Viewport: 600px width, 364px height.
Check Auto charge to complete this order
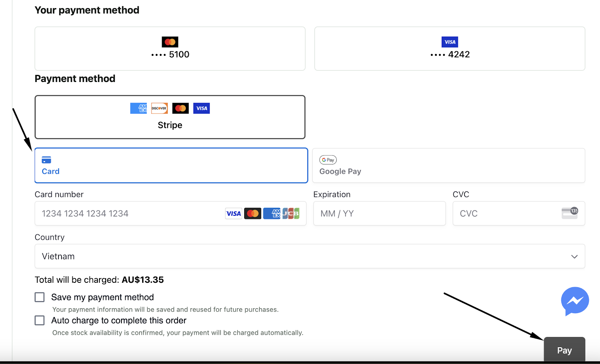coord(39,320)
